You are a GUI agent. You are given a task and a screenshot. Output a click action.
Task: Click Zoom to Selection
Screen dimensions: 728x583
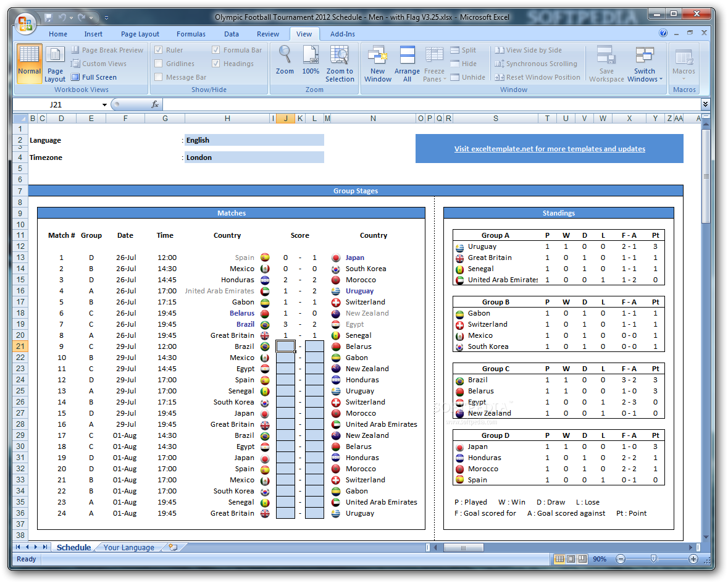pyautogui.click(x=340, y=64)
